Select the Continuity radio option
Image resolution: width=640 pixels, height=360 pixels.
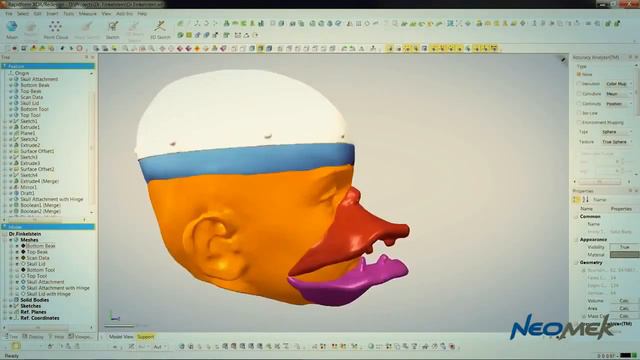tap(579, 104)
